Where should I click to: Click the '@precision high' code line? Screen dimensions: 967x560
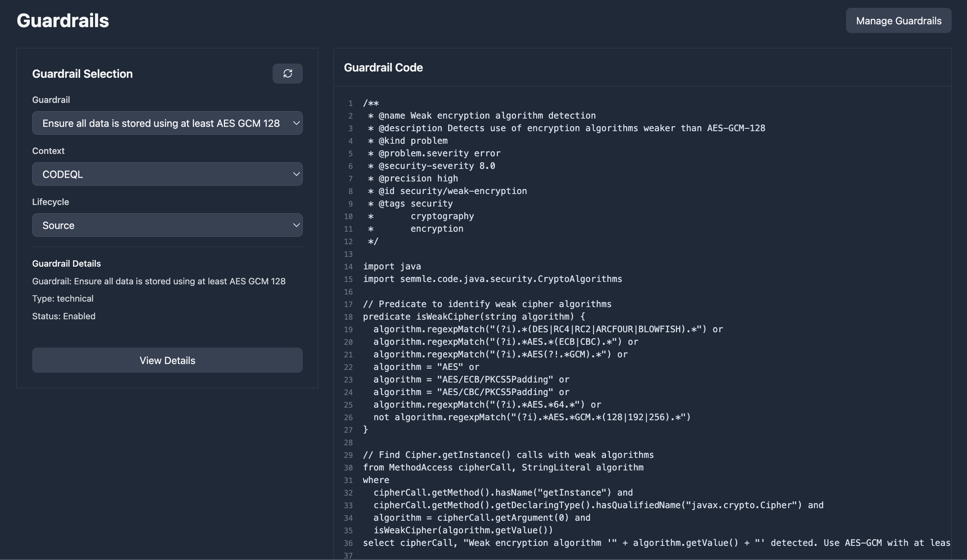coord(413,178)
